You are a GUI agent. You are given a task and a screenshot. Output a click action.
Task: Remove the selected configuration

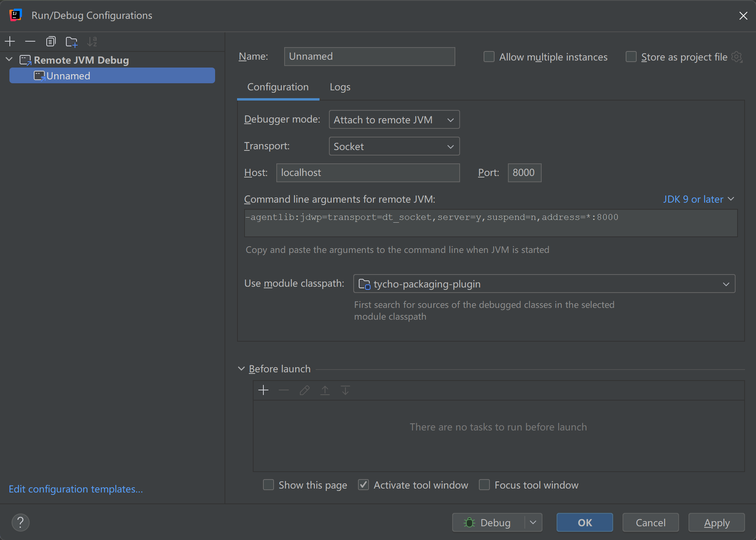point(30,41)
